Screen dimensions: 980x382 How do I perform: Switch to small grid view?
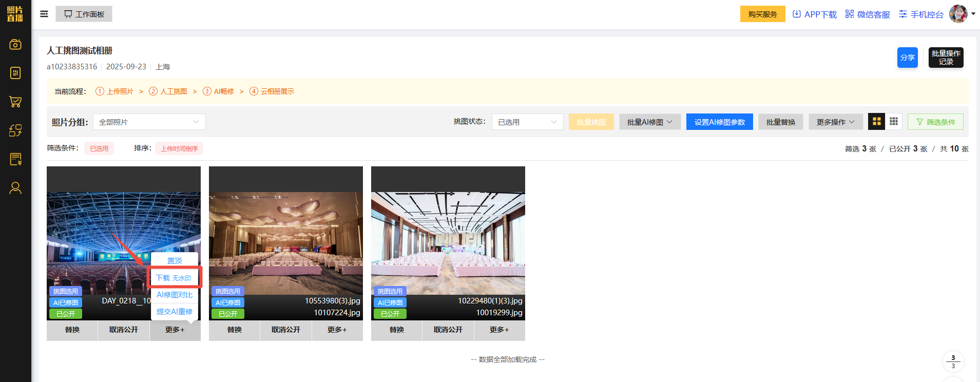[x=894, y=122]
